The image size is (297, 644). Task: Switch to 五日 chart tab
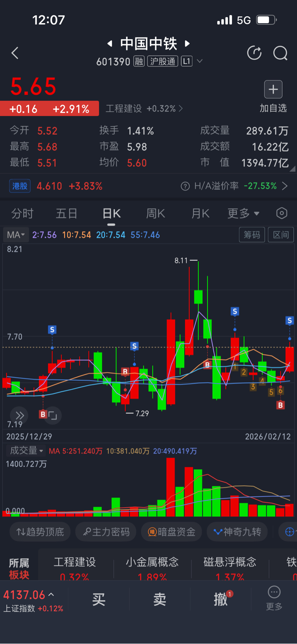pos(67,213)
